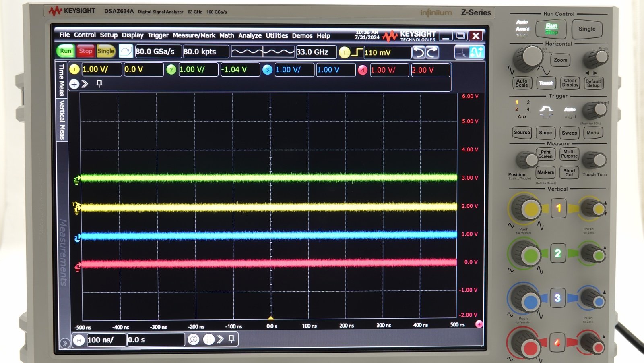Click the pink channel 4 marker at the graticule corner

[479, 324]
